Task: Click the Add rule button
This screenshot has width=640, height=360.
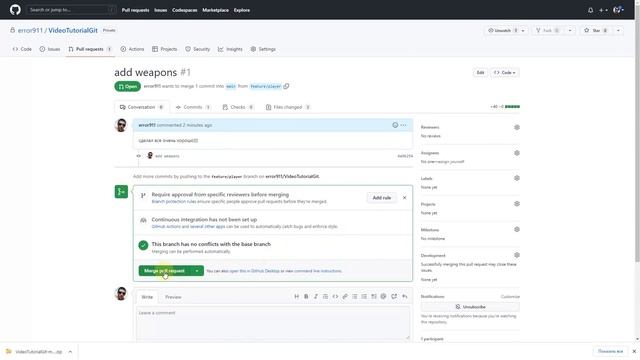Action: [382, 198]
